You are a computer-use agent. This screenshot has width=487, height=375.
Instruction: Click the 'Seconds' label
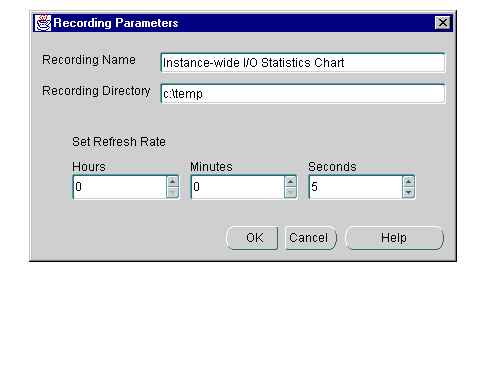pos(332,167)
